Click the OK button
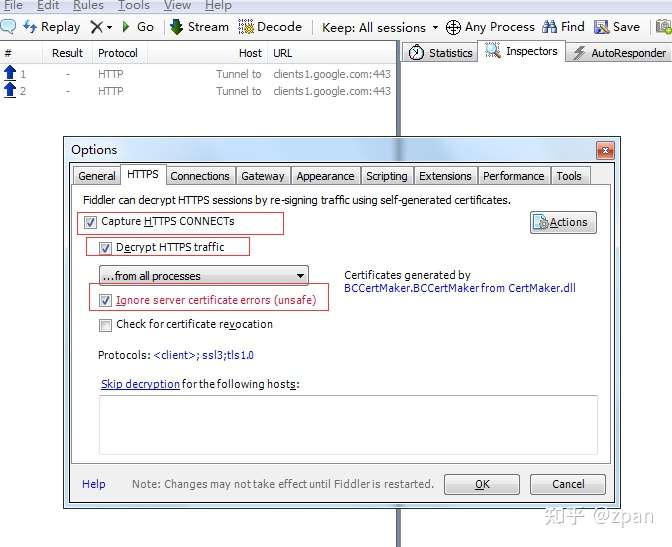This screenshot has height=547, width=672. pos(482,484)
